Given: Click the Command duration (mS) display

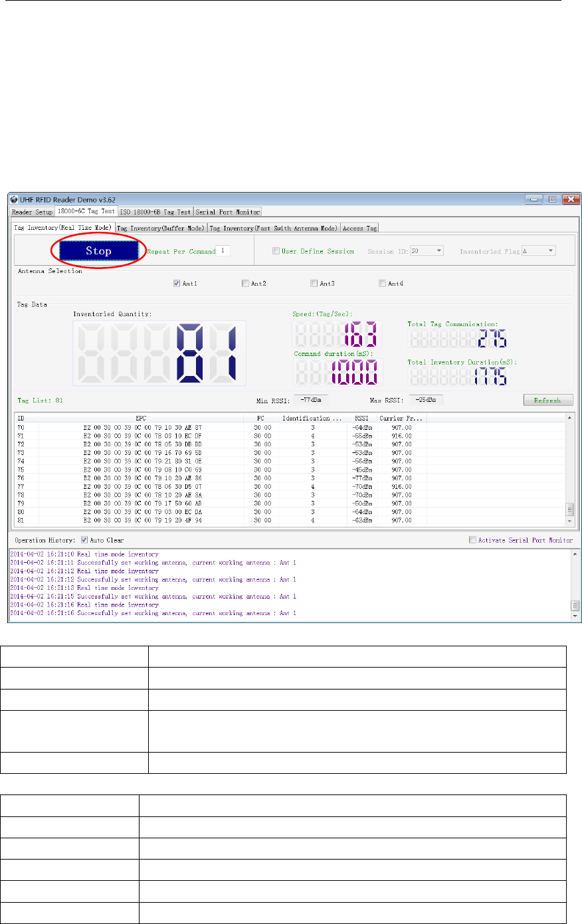Looking at the screenshot, I should (338, 372).
